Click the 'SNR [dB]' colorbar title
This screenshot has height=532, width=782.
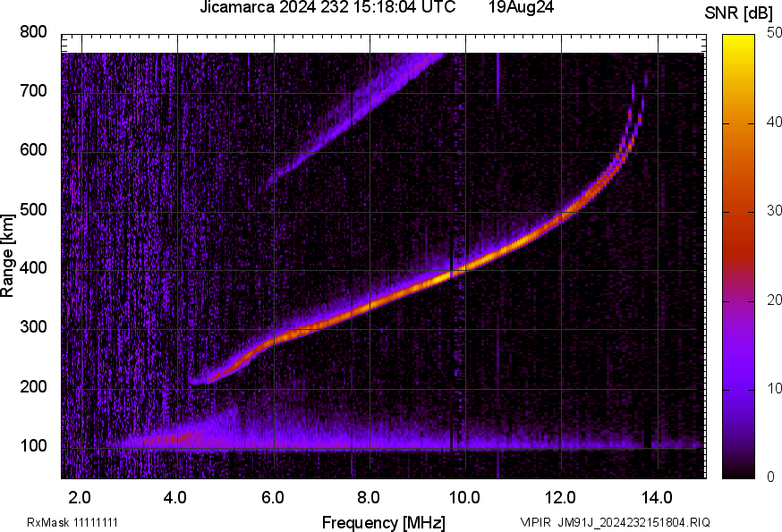click(739, 13)
